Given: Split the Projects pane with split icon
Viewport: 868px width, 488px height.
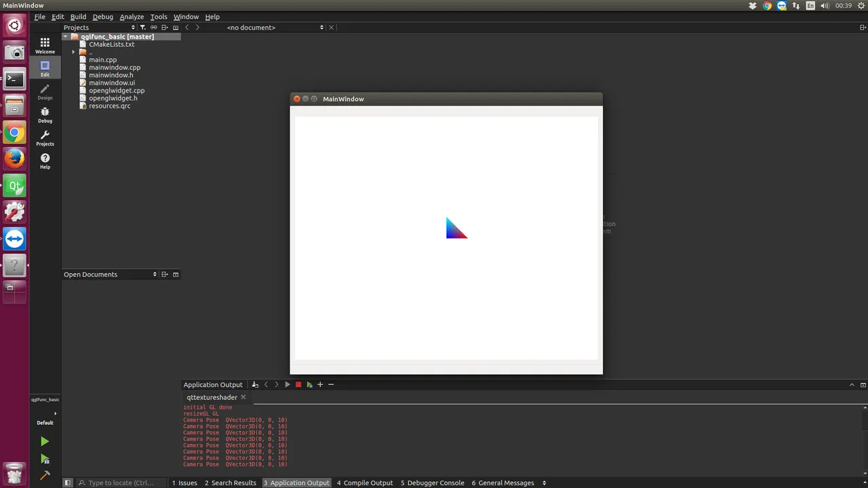Looking at the screenshot, I should pos(165,28).
